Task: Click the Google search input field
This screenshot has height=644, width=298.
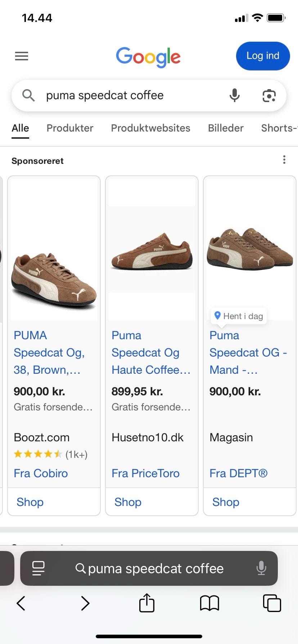Action: click(130, 96)
